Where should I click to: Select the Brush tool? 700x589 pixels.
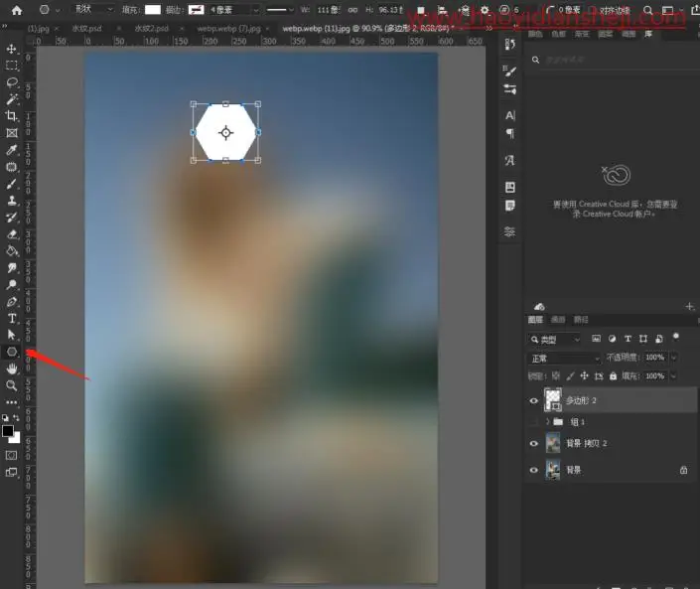[x=12, y=184]
